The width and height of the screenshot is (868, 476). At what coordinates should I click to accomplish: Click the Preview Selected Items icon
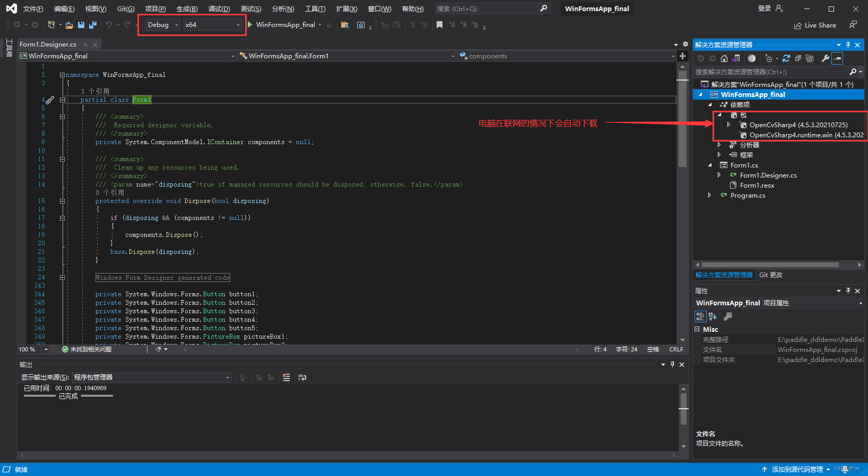(837, 58)
